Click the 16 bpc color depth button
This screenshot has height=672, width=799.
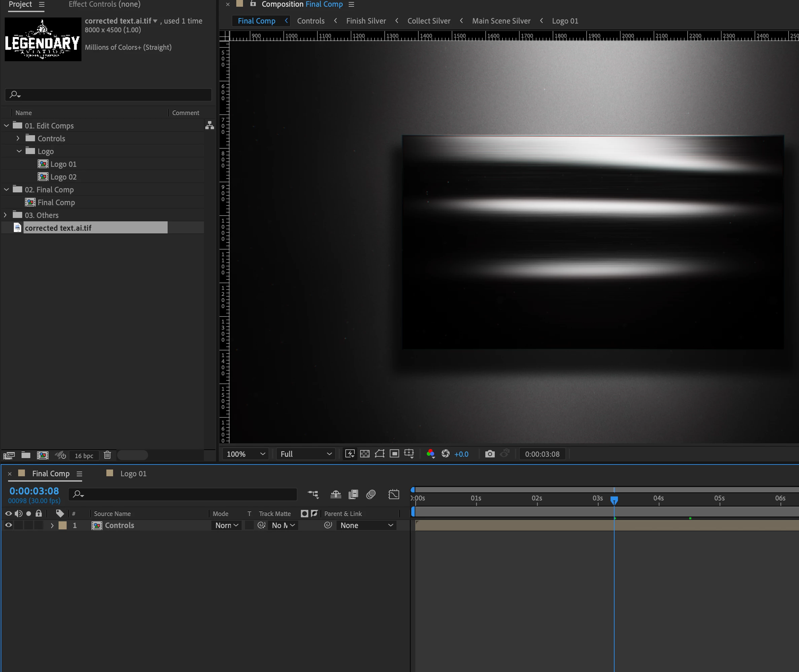(84, 456)
